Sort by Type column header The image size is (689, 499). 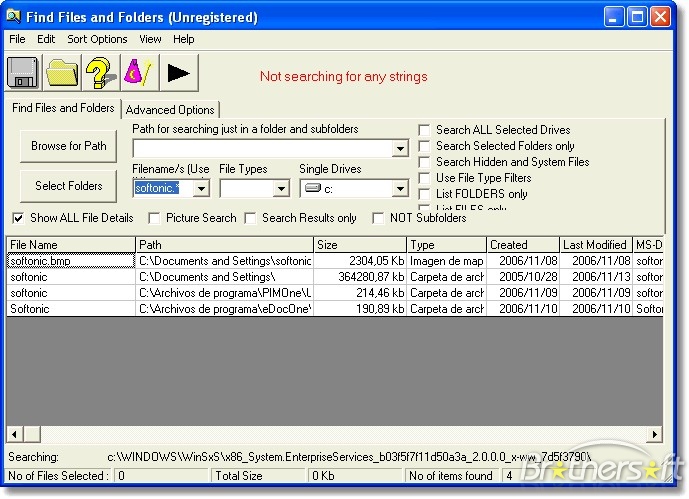(x=446, y=245)
